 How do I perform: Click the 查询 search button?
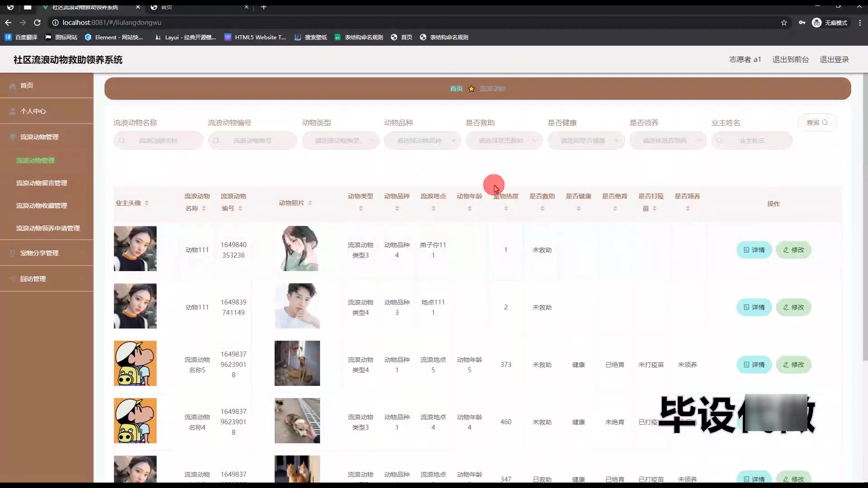point(817,122)
